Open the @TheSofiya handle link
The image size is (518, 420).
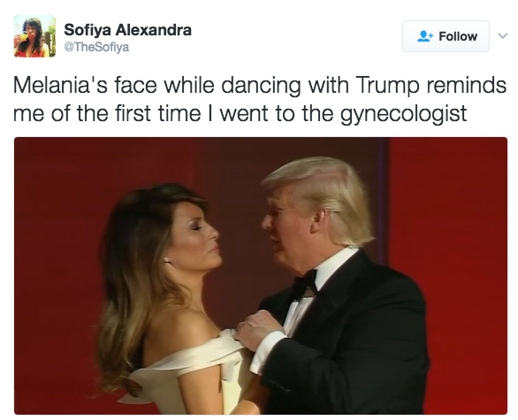pos(96,47)
